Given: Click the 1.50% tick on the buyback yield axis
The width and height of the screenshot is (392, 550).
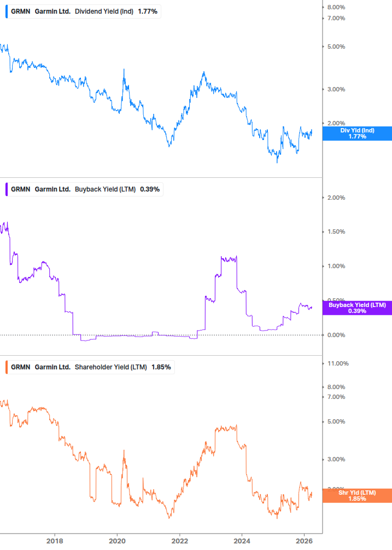Looking at the screenshot, I should 336,231.
